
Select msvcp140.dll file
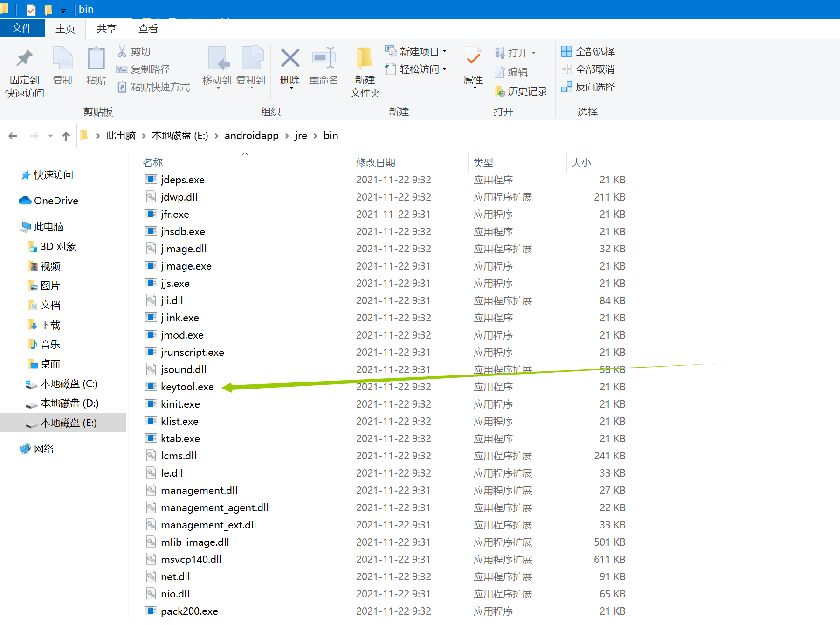pyautogui.click(x=191, y=559)
